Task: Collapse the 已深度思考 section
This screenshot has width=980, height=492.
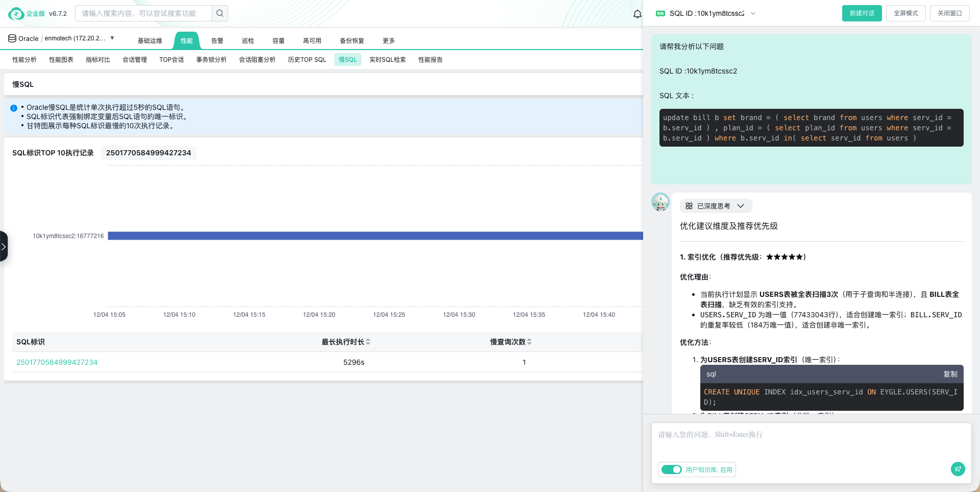Action: click(741, 206)
